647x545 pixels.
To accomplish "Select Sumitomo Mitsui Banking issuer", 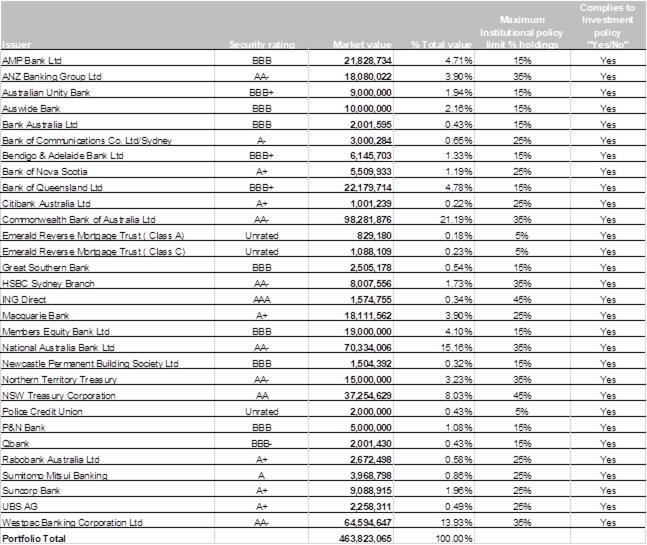I will click(54, 476).
